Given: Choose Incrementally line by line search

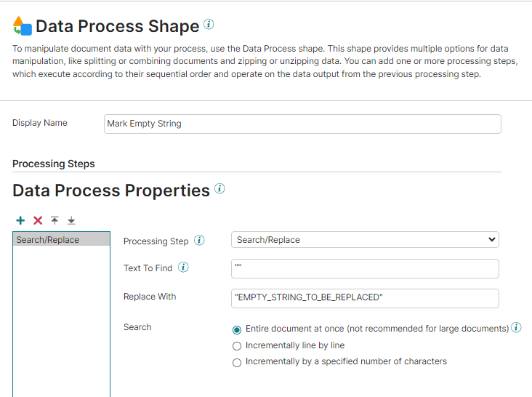Looking at the screenshot, I should tap(237, 346).
